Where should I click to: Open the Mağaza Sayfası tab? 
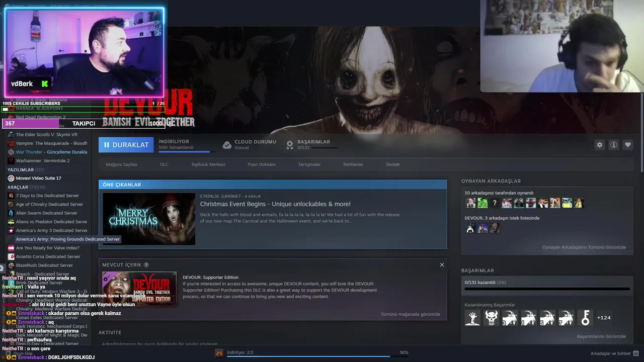click(121, 164)
